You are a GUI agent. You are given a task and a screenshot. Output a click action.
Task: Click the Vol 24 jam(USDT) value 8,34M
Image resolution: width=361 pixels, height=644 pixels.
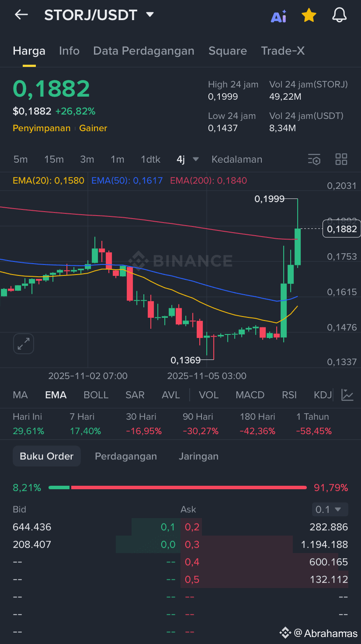click(282, 128)
